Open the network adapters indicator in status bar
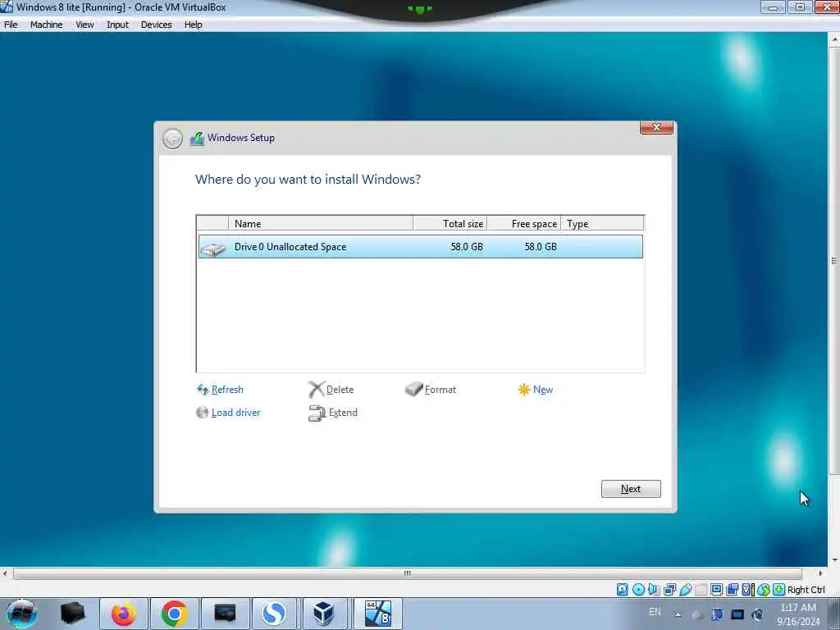This screenshot has height=630, width=840. [x=669, y=590]
